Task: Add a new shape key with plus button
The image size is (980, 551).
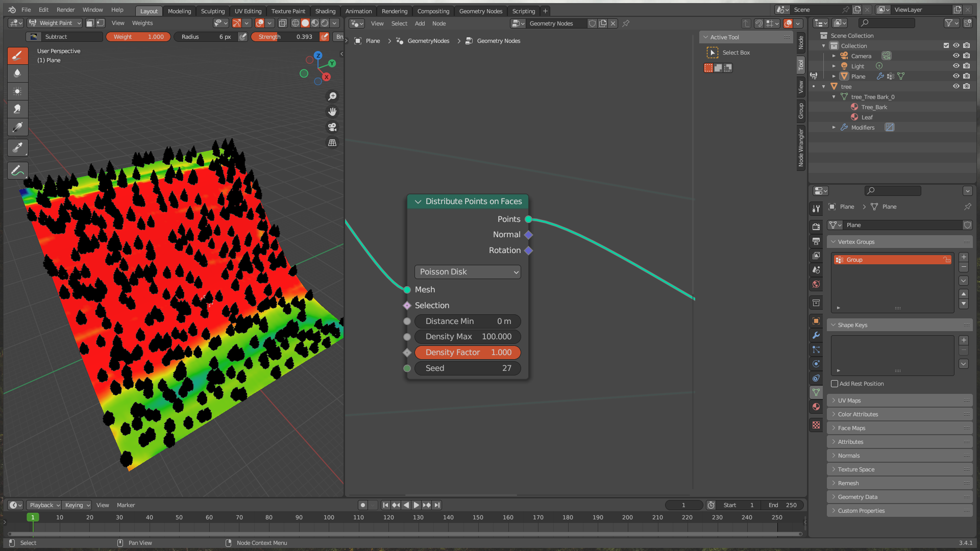Action: [x=964, y=340]
